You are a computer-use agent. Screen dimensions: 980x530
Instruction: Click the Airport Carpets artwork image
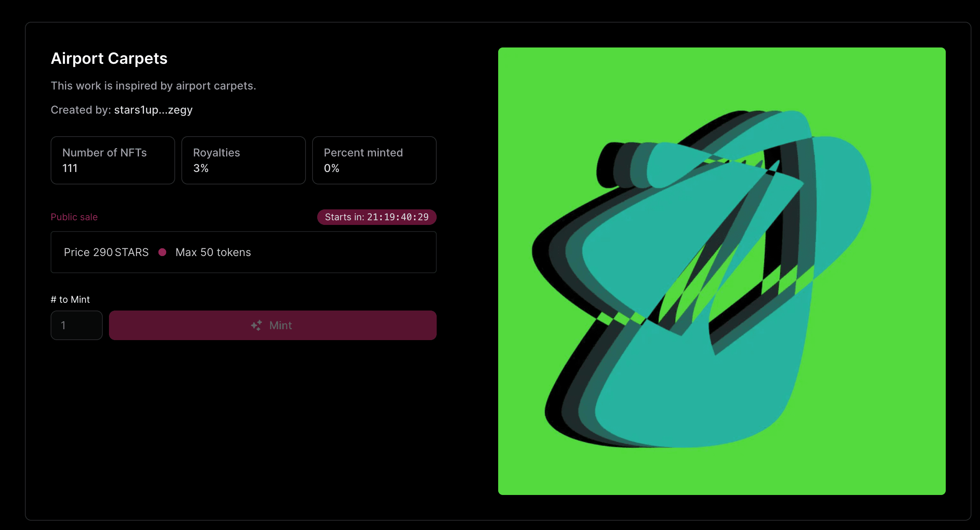tap(721, 271)
